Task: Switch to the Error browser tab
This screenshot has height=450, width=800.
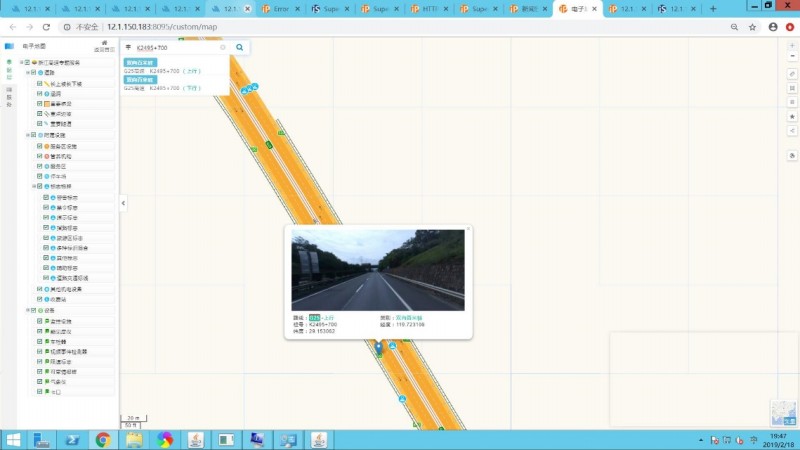Action: pyautogui.click(x=281, y=9)
